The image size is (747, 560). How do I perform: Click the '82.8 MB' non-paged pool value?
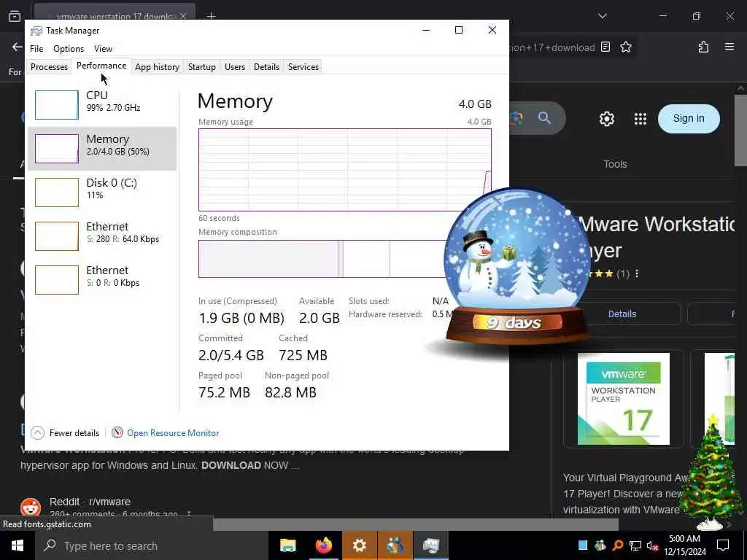click(290, 392)
